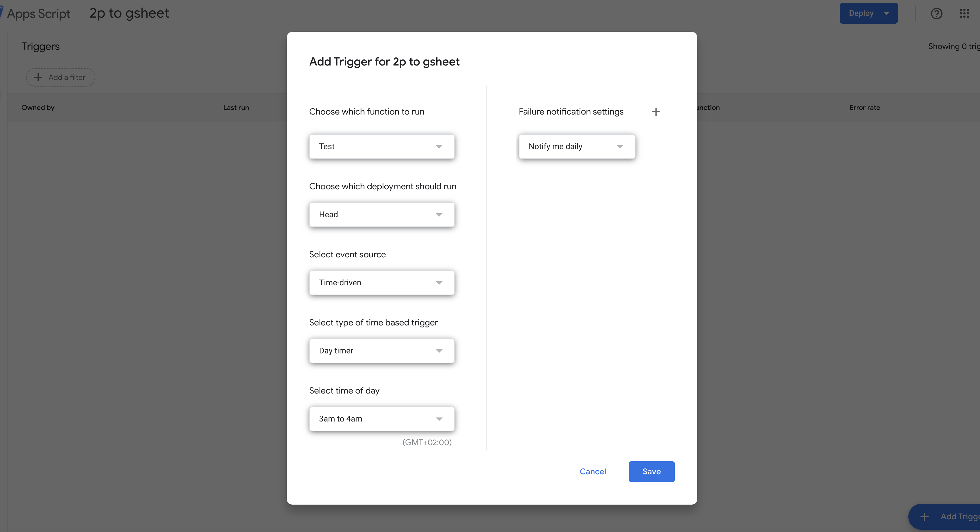980x532 pixels.
Task: Open the Notify me daily dropdown
Action: [577, 147]
